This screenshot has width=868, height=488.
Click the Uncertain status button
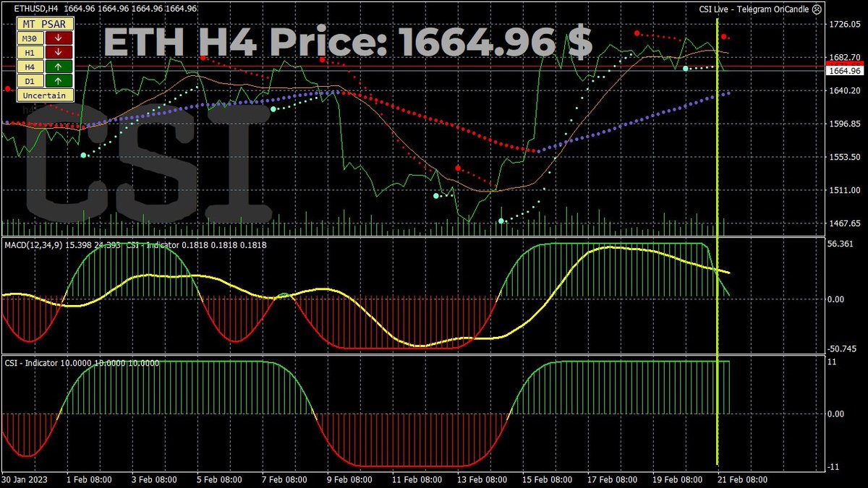pos(45,95)
